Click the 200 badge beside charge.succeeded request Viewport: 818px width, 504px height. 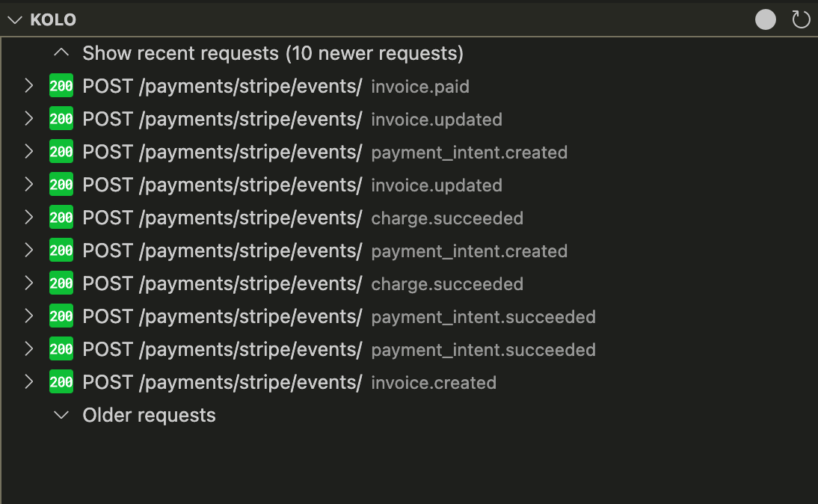pos(61,218)
